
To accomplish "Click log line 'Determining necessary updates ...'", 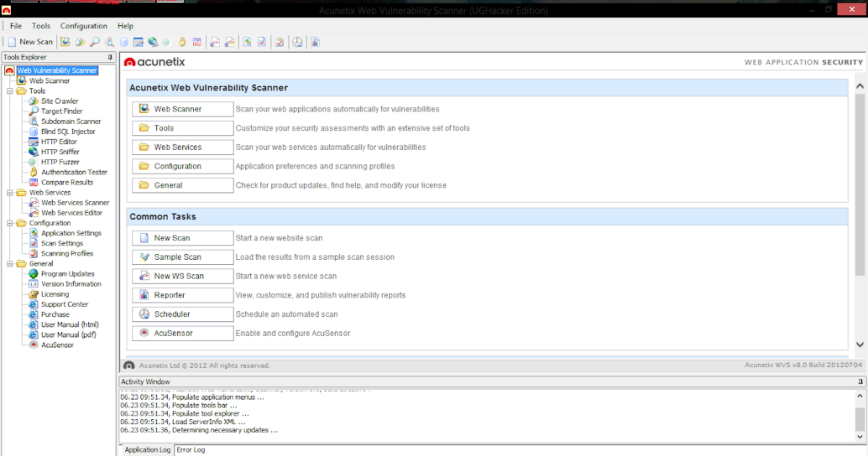I will pyautogui.click(x=199, y=430).
